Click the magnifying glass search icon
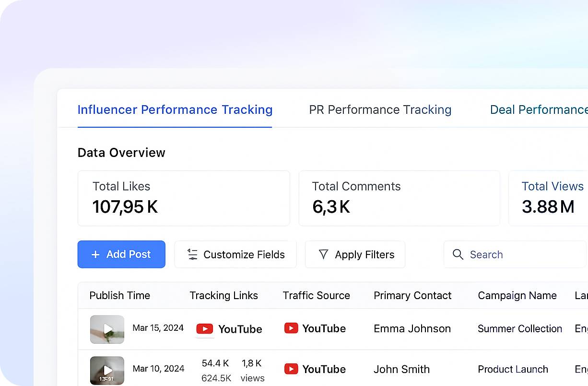588x386 pixels. pyautogui.click(x=458, y=254)
